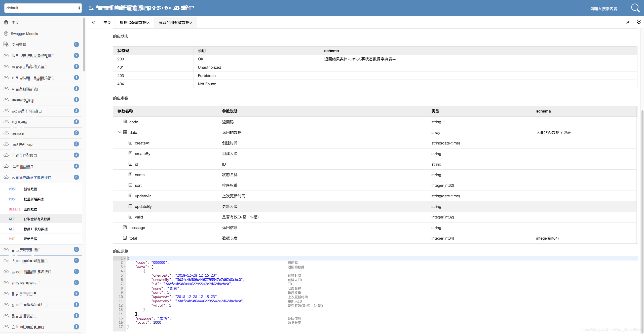Click the home icon in sidebar

[6, 22]
